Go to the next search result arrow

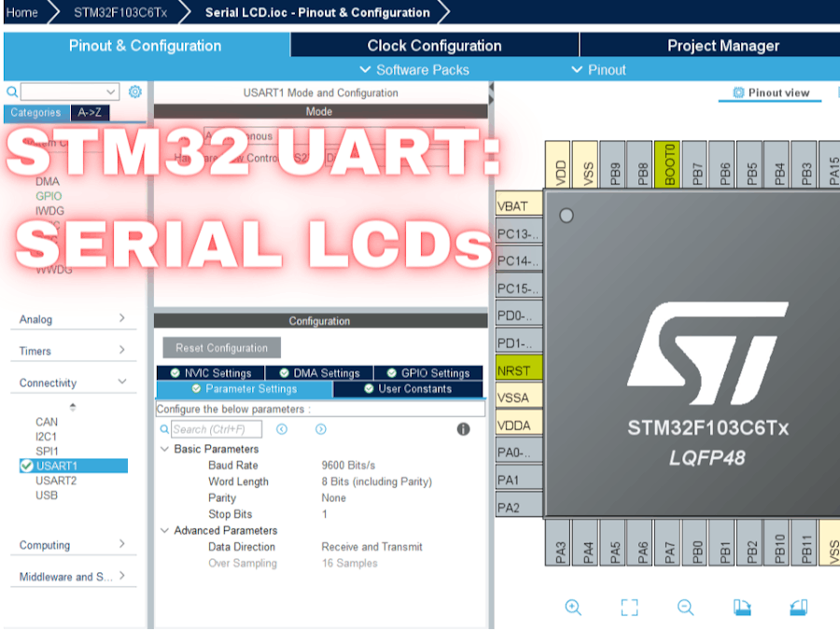pos(321,429)
